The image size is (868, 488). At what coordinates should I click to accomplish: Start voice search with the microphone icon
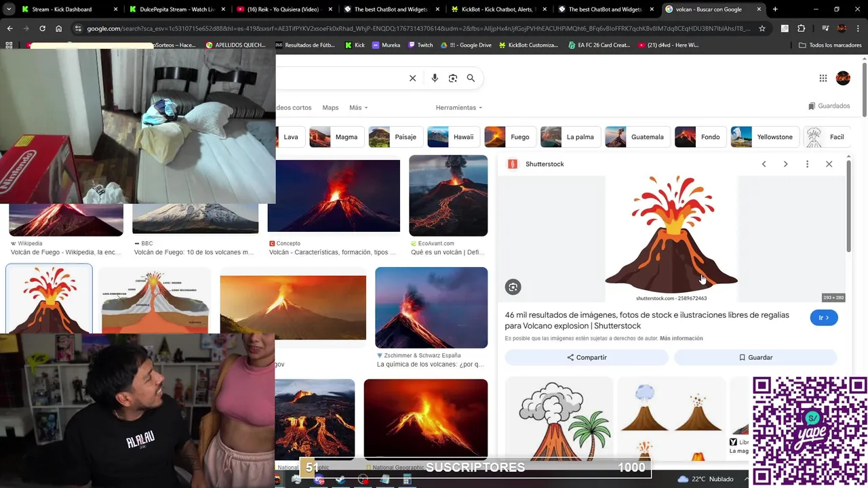(x=435, y=78)
